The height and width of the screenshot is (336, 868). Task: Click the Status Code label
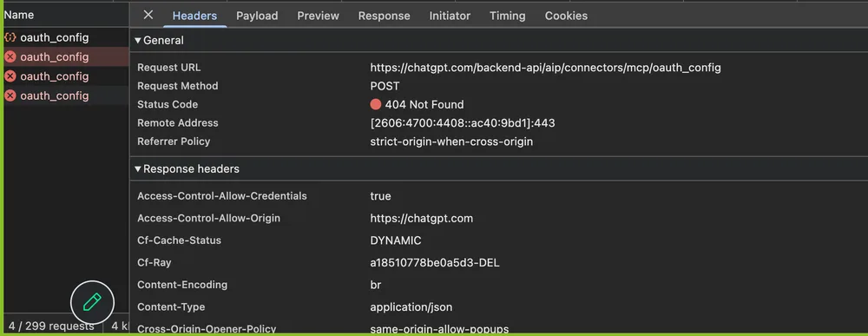[x=168, y=104]
